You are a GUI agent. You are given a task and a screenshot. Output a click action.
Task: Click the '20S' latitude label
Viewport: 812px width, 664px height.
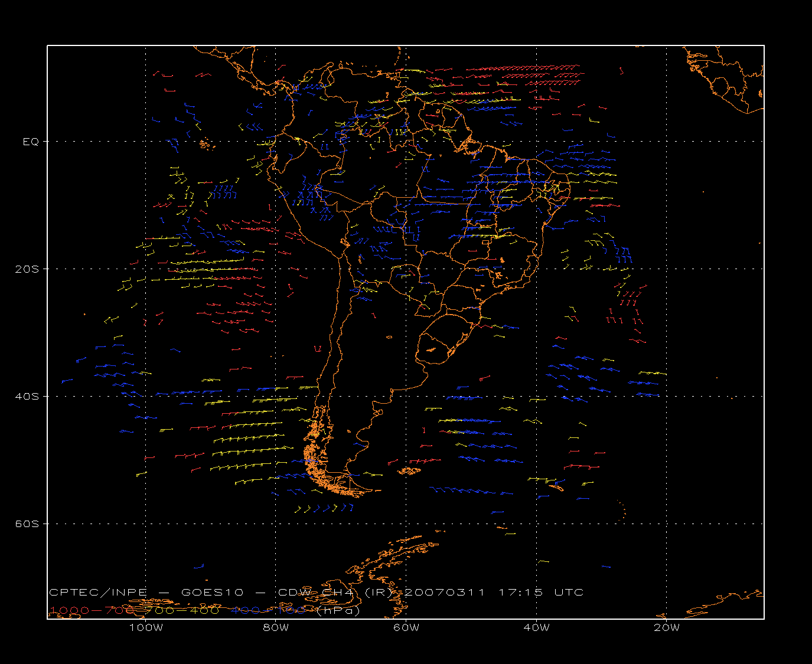click(27, 269)
